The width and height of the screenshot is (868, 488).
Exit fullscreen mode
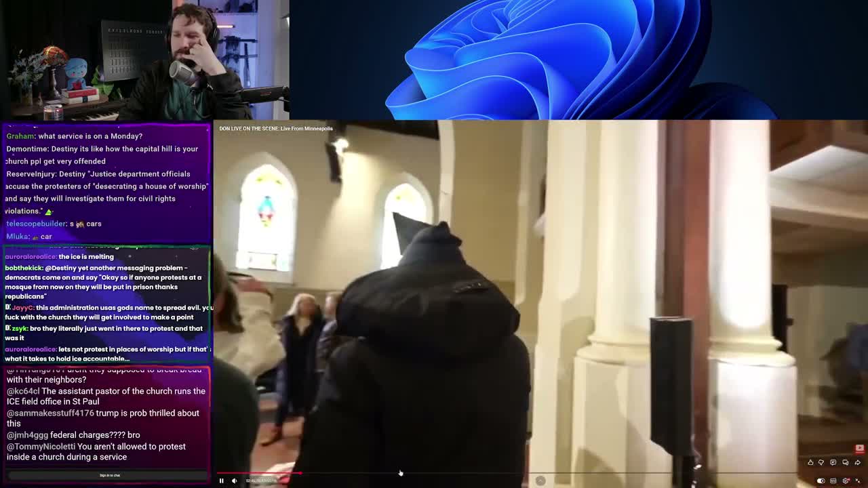click(857, 481)
